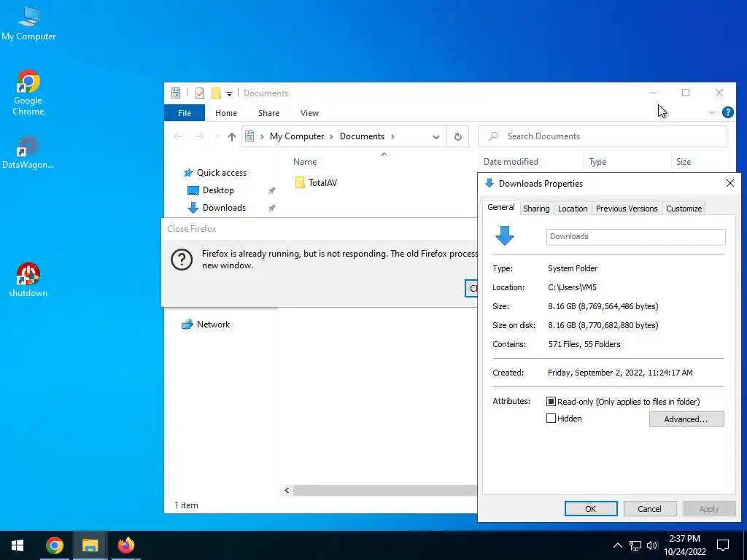The height and width of the screenshot is (560, 747).
Task: Switch to Sharing tab in Properties
Action: (x=536, y=208)
